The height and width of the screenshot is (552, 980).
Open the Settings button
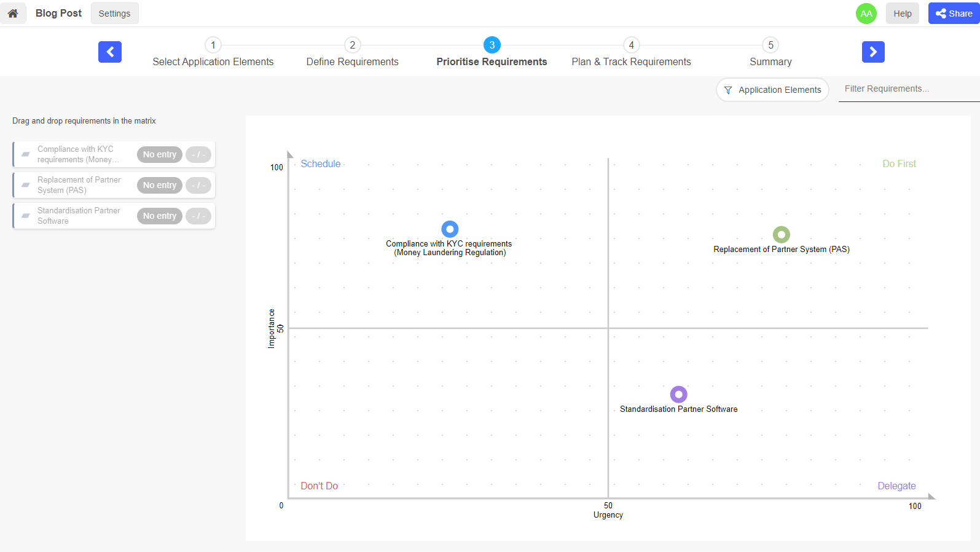click(114, 14)
